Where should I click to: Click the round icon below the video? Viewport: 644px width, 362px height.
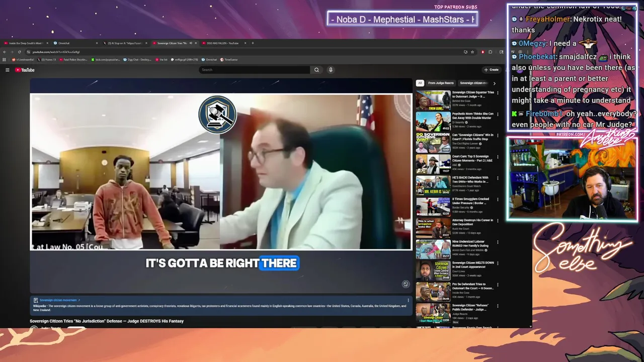tap(406, 284)
